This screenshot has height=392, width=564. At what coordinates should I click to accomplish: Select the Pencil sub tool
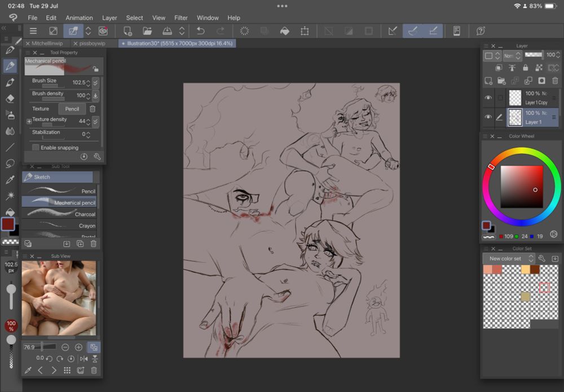click(x=59, y=191)
